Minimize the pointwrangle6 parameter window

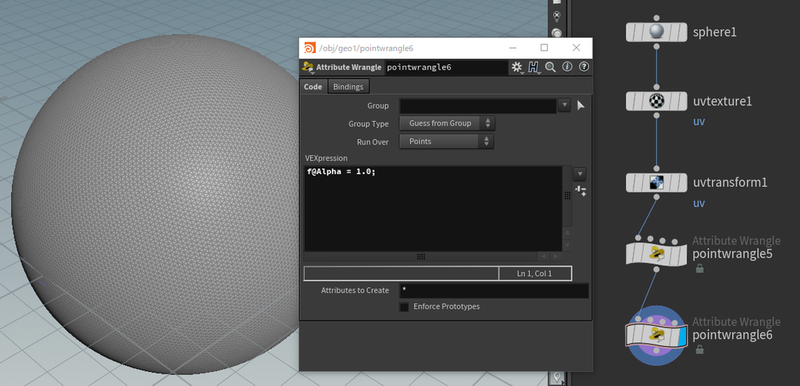click(x=513, y=47)
